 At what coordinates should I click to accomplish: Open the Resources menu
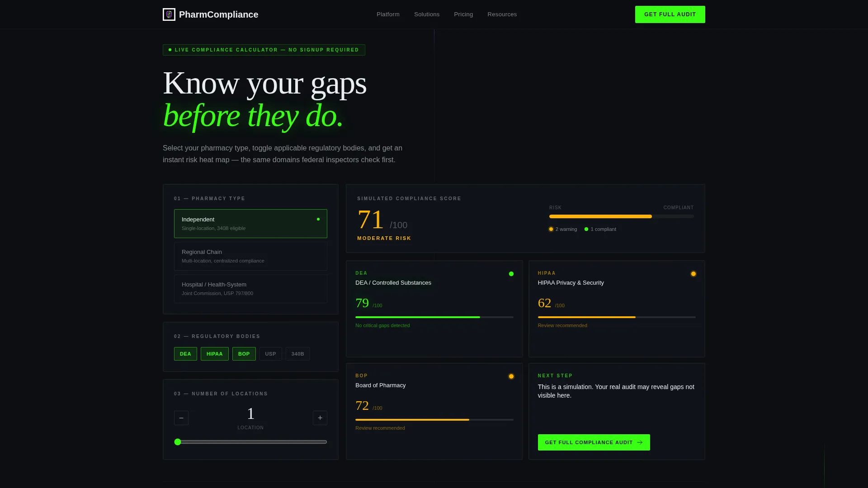tap(502, 14)
